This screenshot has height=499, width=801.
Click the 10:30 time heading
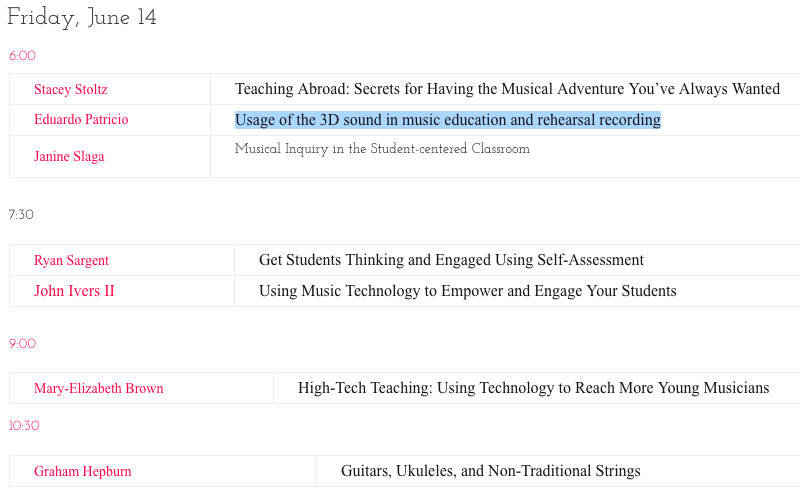24,425
